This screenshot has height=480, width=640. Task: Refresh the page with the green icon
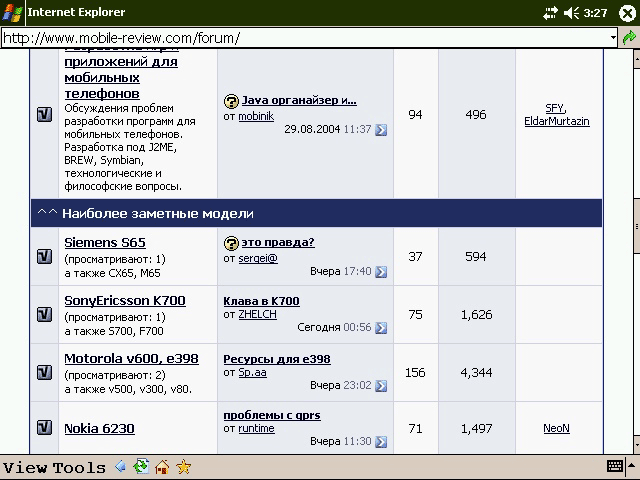(141, 466)
